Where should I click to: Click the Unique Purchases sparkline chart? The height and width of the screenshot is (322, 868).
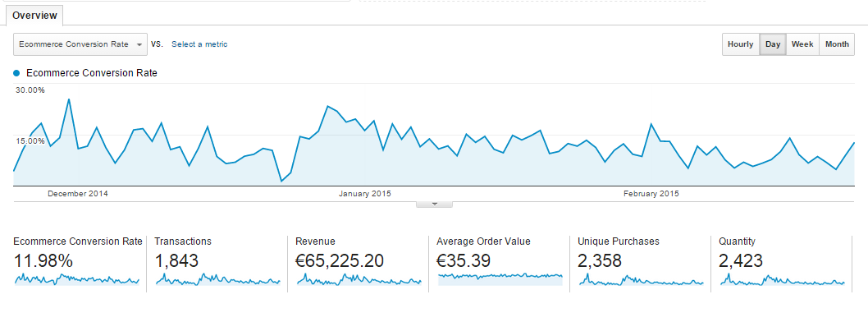tap(641, 279)
